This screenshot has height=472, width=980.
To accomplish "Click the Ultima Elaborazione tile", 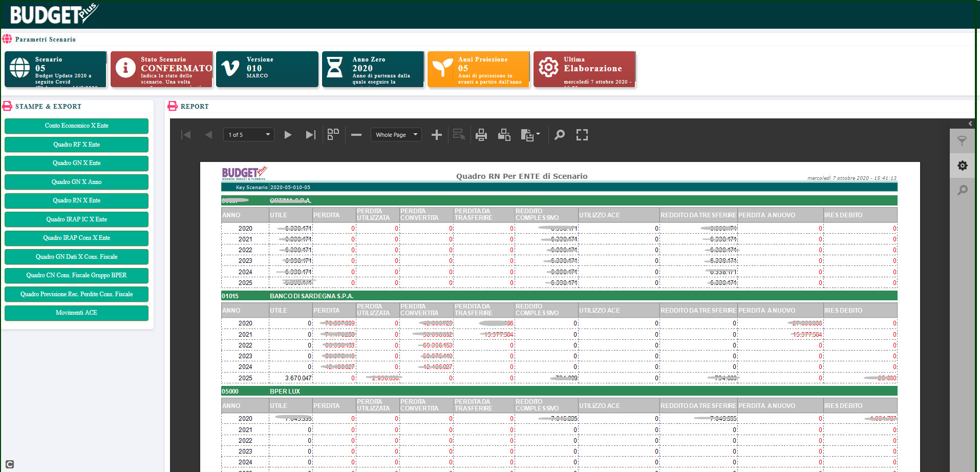I will 584,69.
